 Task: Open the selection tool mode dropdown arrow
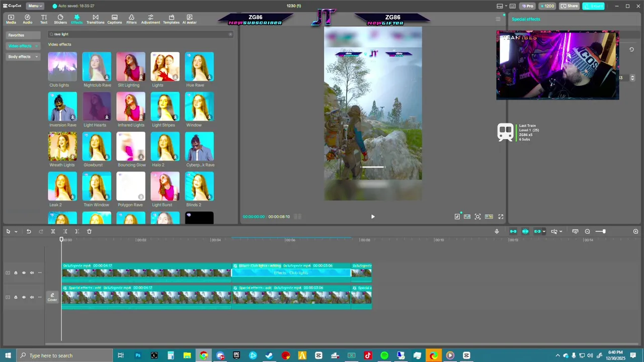click(16, 231)
